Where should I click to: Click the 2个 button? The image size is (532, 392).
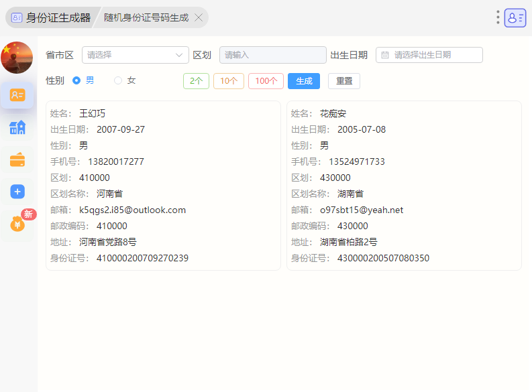point(196,81)
